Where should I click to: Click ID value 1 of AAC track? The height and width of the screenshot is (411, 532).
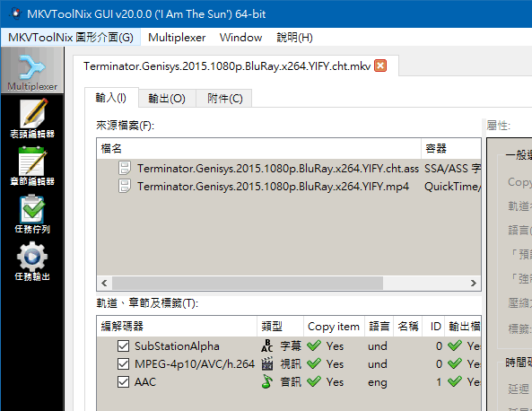click(x=439, y=381)
